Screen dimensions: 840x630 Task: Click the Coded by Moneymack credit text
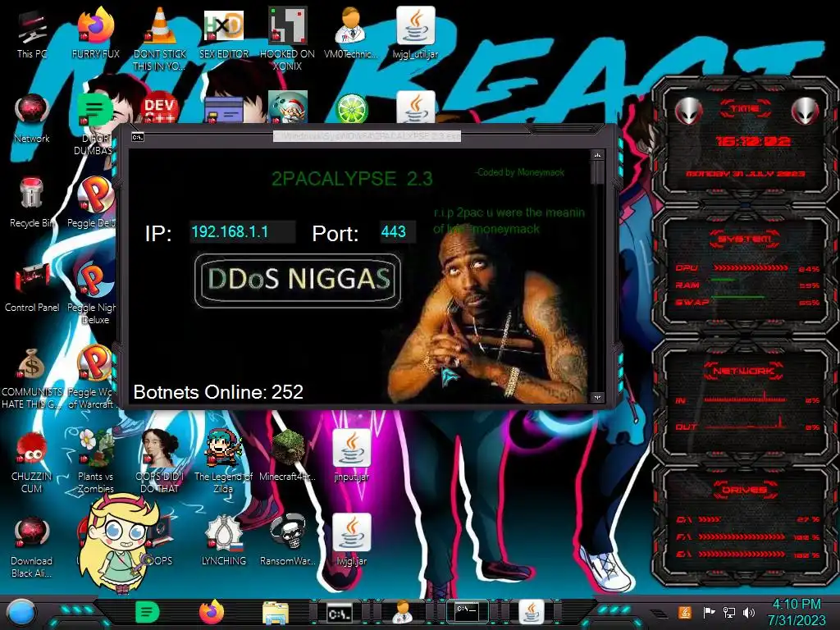(x=519, y=172)
